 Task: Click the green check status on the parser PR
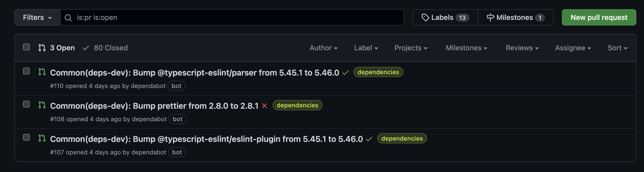(346, 73)
